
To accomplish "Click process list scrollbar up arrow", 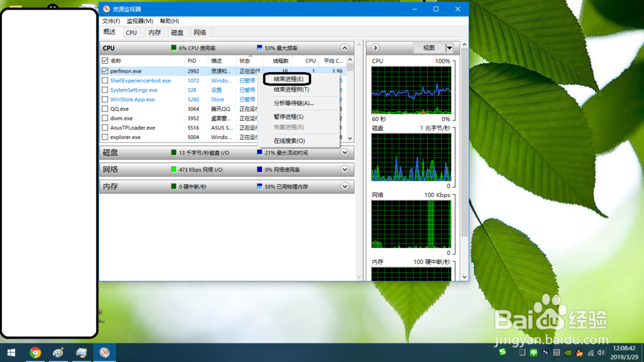I will coord(350,60).
